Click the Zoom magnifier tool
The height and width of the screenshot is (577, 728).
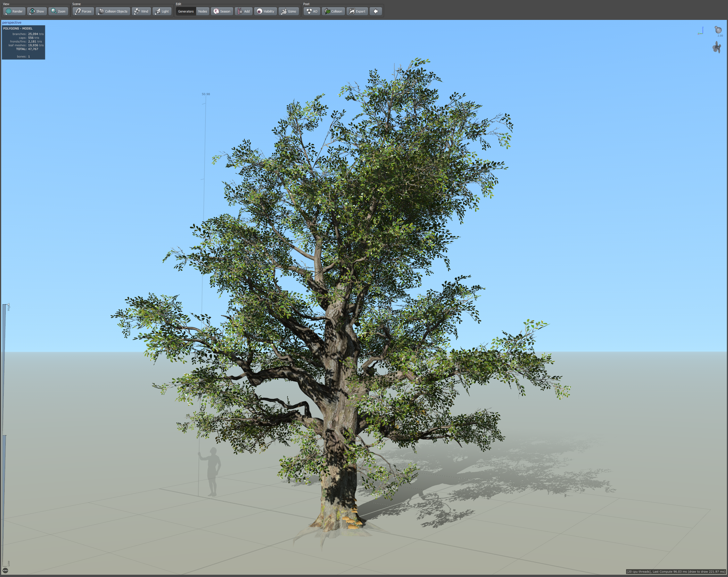58,11
